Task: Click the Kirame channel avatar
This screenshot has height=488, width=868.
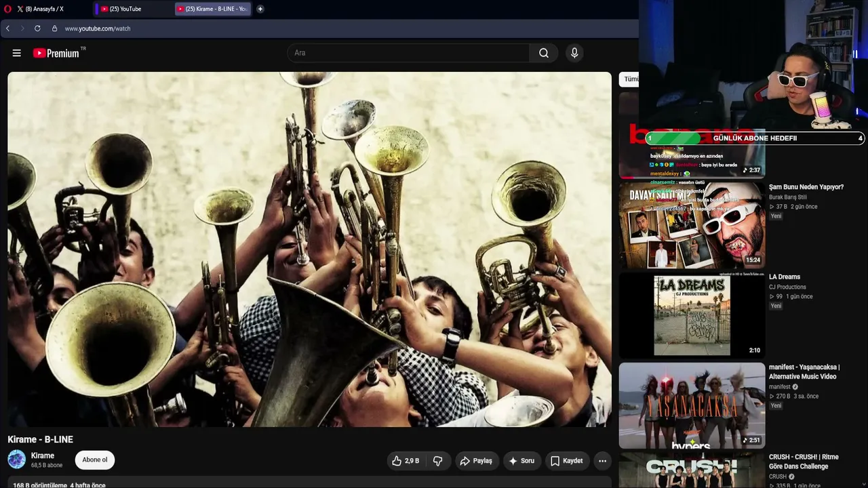Action: (x=17, y=460)
